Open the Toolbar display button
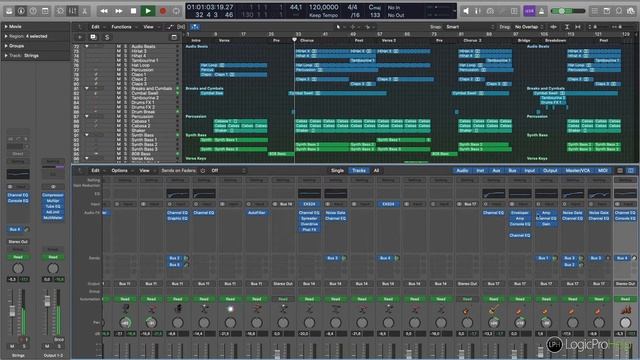 tap(45, 11)
